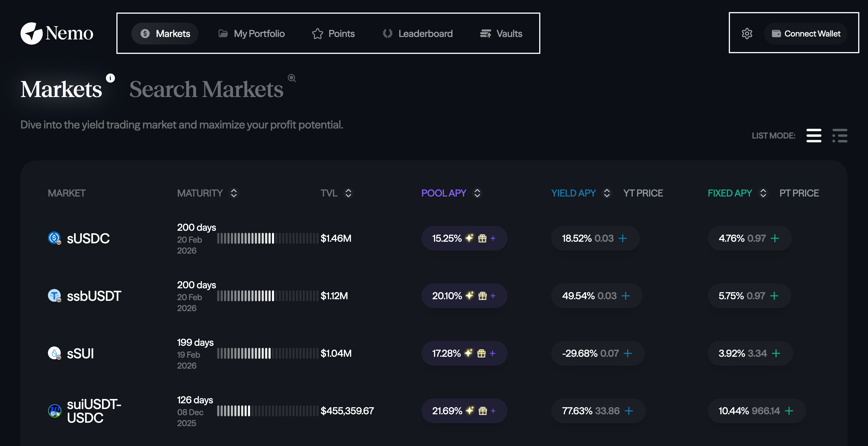Click the plus on 21.69% pool APY
The width and height of the screenshot is (868, 446).
pos(493,411)
